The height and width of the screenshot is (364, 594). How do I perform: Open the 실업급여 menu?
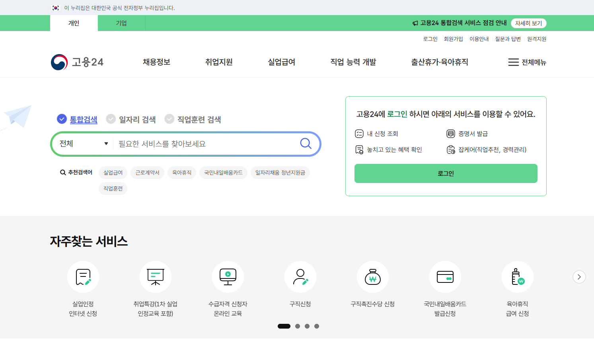pos(281,62)
